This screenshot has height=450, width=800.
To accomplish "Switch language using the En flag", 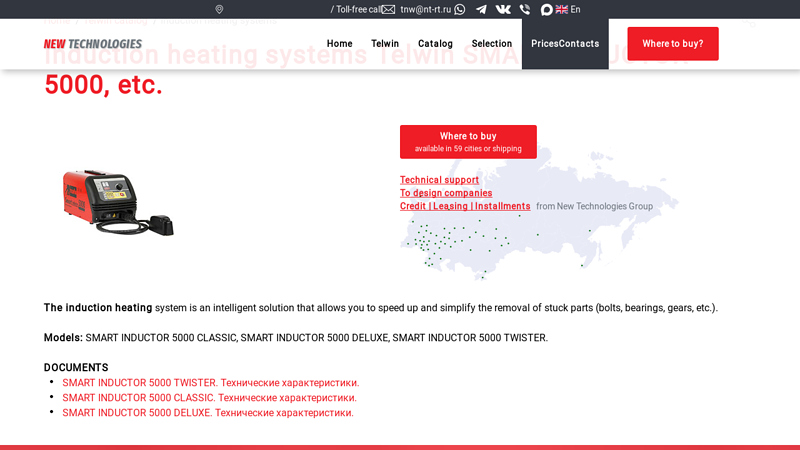I will click(568, 9).
